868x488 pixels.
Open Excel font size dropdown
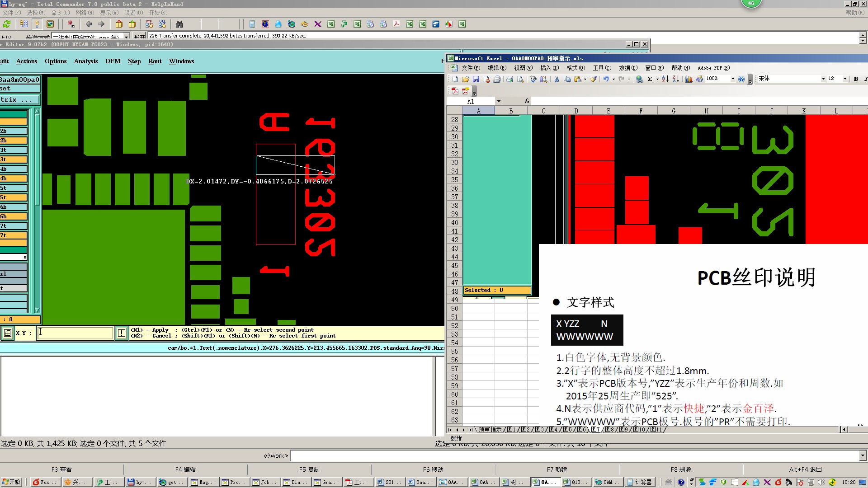pyautogui.click(x=845, y=79)
